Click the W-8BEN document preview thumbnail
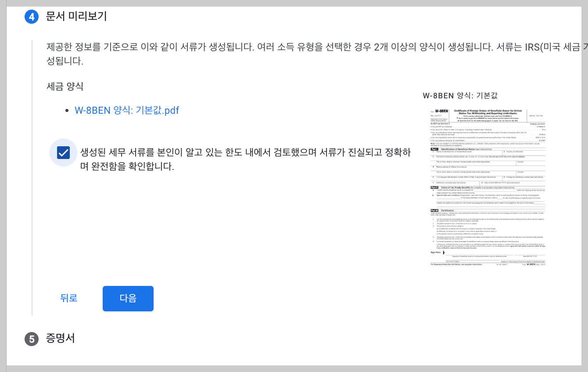Image resolution: width=588 pixels, height=372 pixels. pyautogui.click(x=487, y=187)
